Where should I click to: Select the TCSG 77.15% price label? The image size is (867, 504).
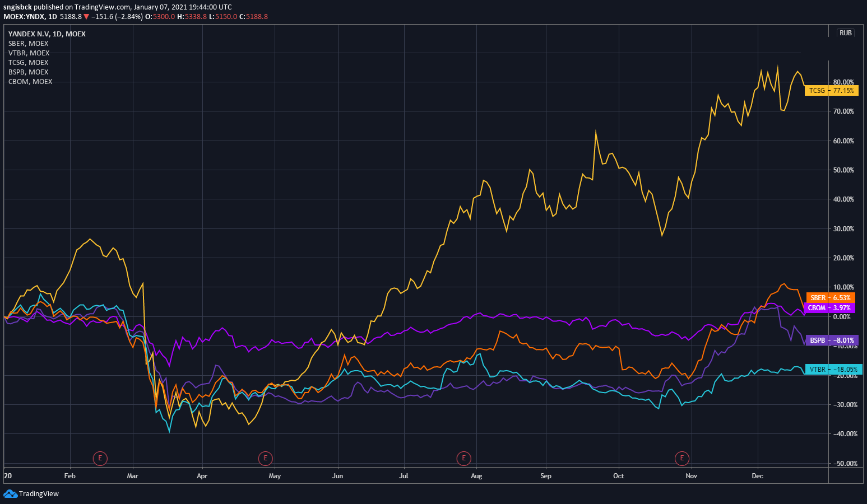[832, 90]
